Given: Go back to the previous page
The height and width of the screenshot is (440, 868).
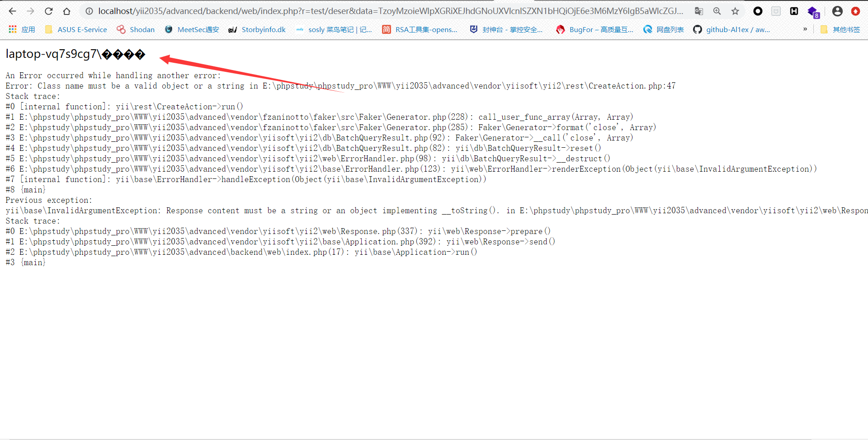Looking at the screenshot, I should (x=13, y=11).
